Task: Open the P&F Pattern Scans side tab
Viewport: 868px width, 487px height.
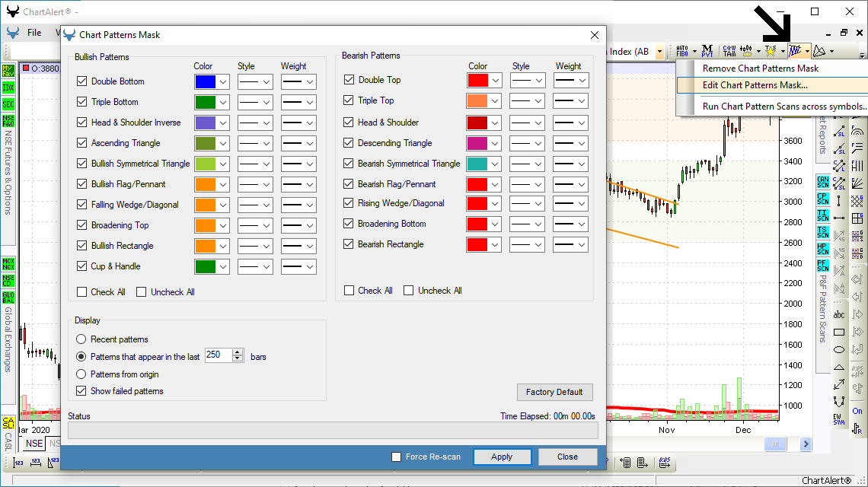Action: (x=822, y=309)
